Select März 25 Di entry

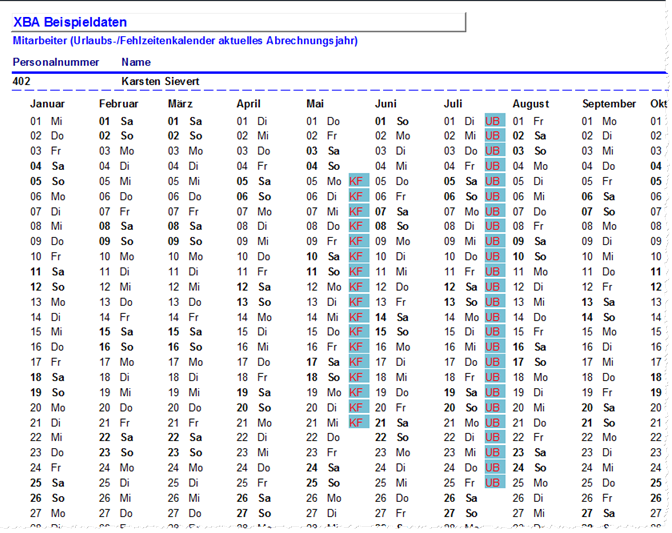183,483
